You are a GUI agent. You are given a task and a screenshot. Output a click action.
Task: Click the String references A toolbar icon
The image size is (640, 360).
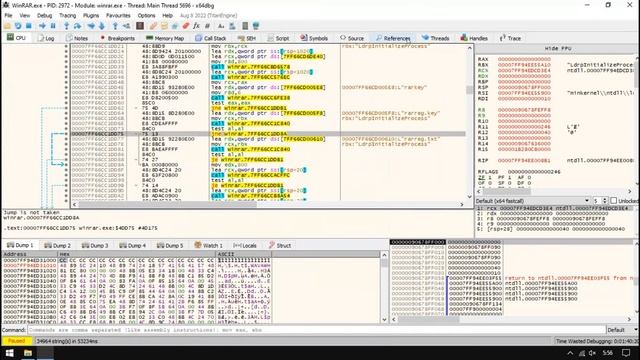coord(221,26)
